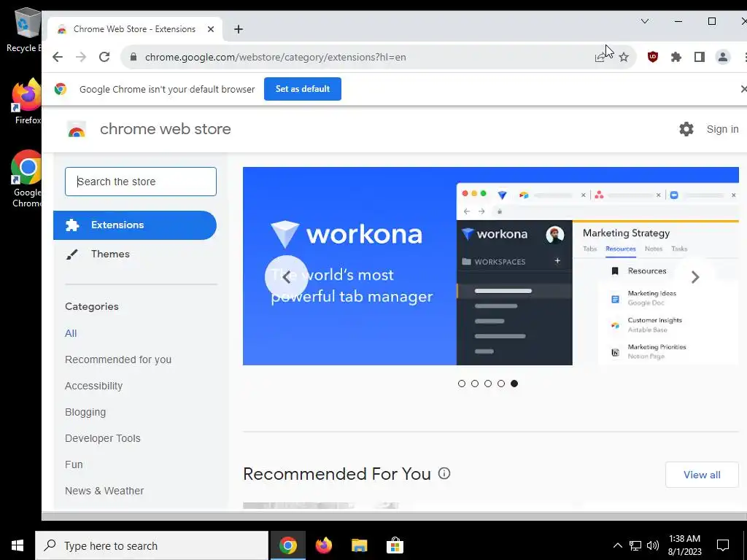Click the address bar URL
Screen dimensions: 747x560
click(275, 57)
